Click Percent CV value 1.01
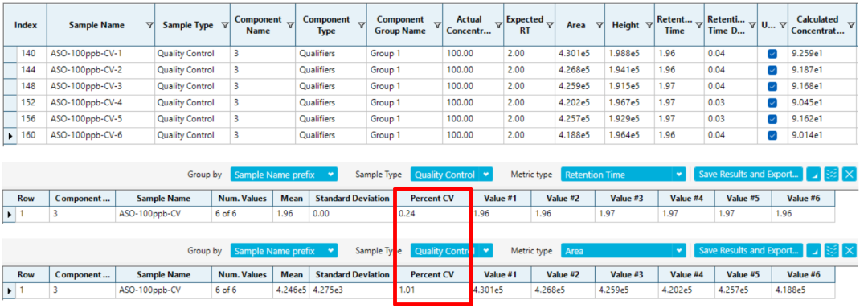 coord(432,290)
